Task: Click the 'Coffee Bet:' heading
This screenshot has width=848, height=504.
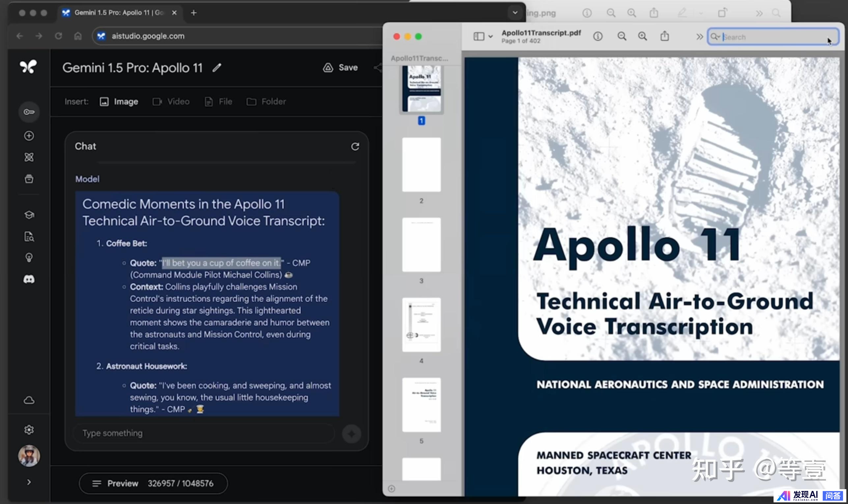Action: tap(126, 243)
